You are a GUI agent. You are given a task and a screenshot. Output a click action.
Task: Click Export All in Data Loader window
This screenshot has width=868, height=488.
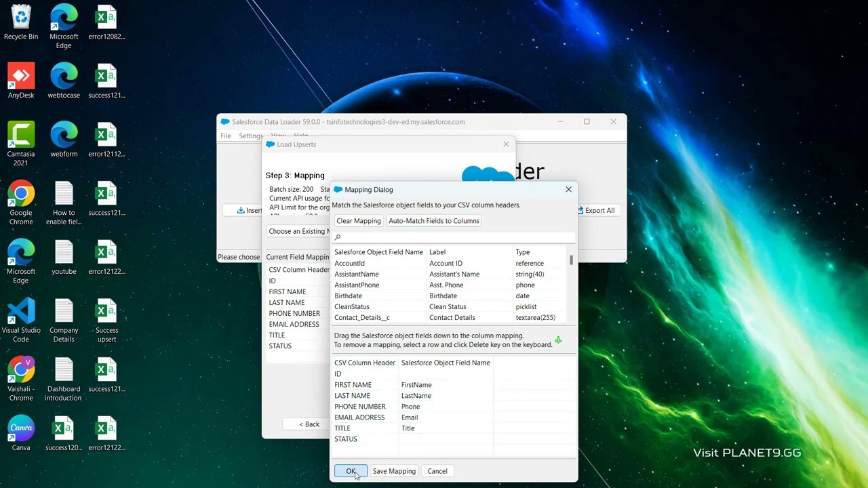coord(597,210)
